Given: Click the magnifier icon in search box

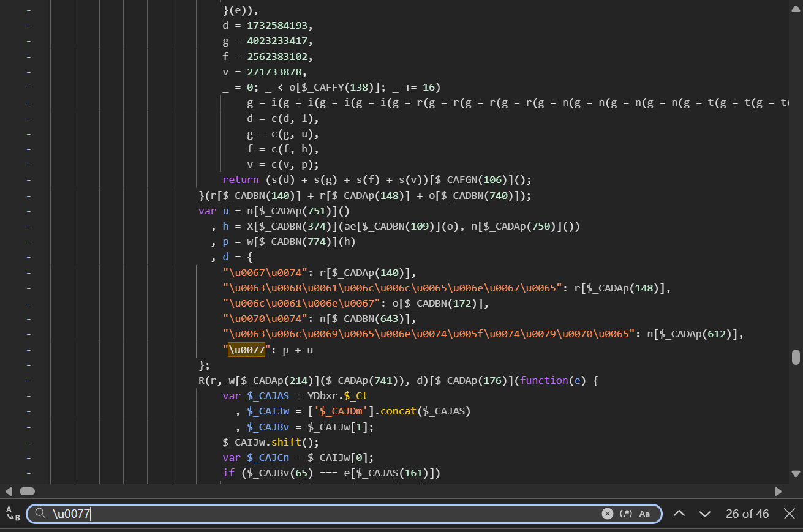Looking at the screenshot, I should pos(40,514).
